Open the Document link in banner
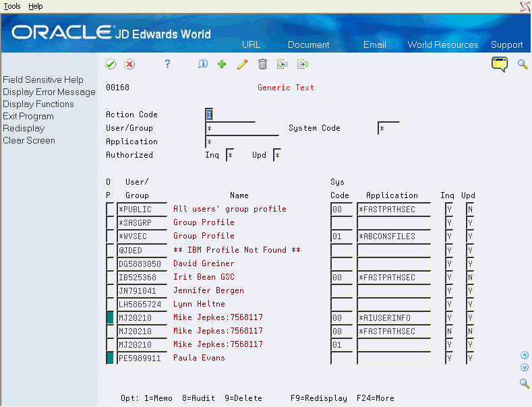This screenshot has height=407, width=532. 308,44
